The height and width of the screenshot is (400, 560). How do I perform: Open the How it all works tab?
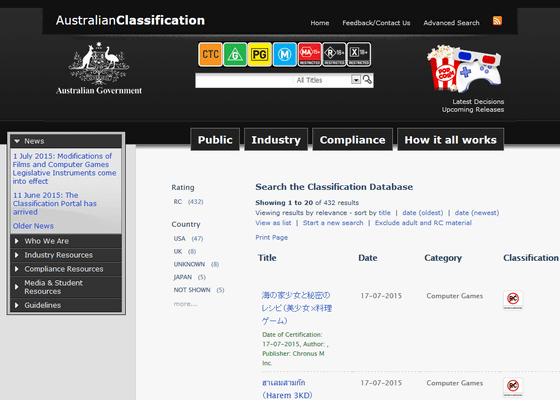tap(450, 140)
